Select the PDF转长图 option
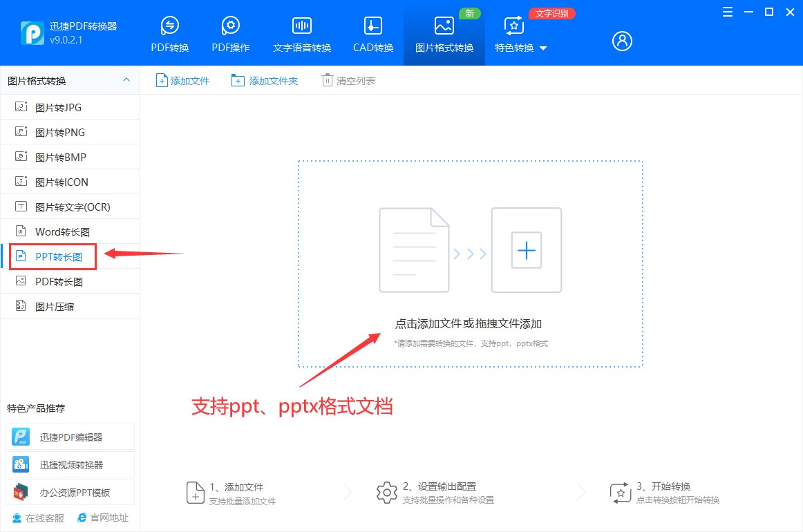803x532 pixels. pos(61,281)
